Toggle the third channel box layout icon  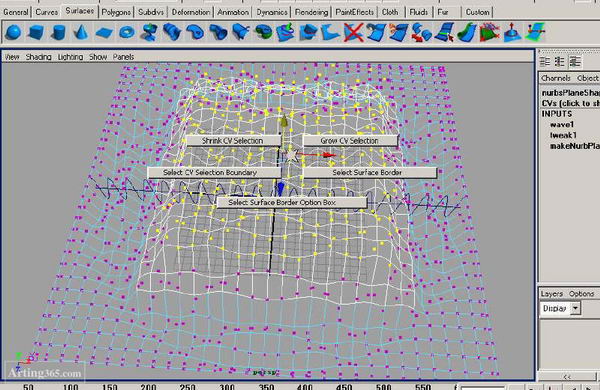tap(575, 62)
